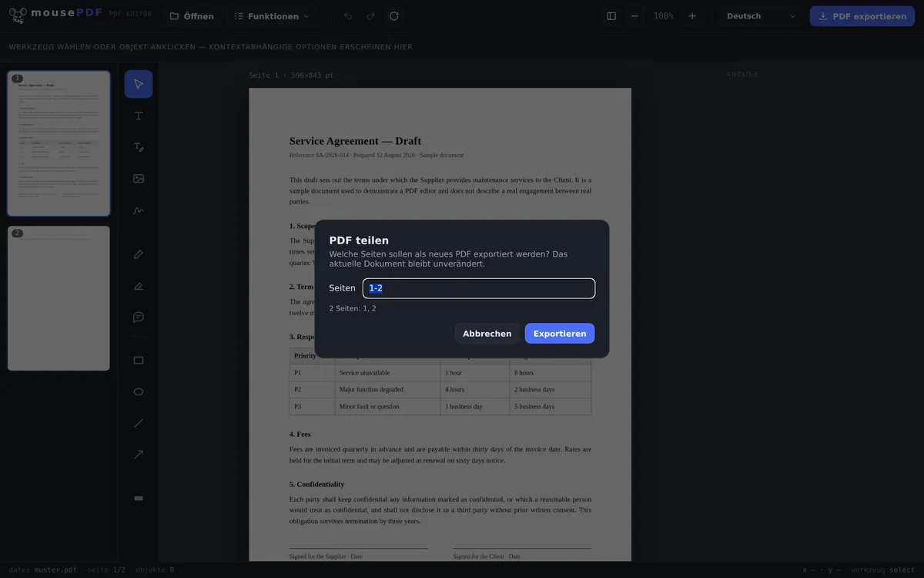The image size is (924, 578).
Task: Click the 'Service Agreement — Draft' heading
Action: coord(355,141)
